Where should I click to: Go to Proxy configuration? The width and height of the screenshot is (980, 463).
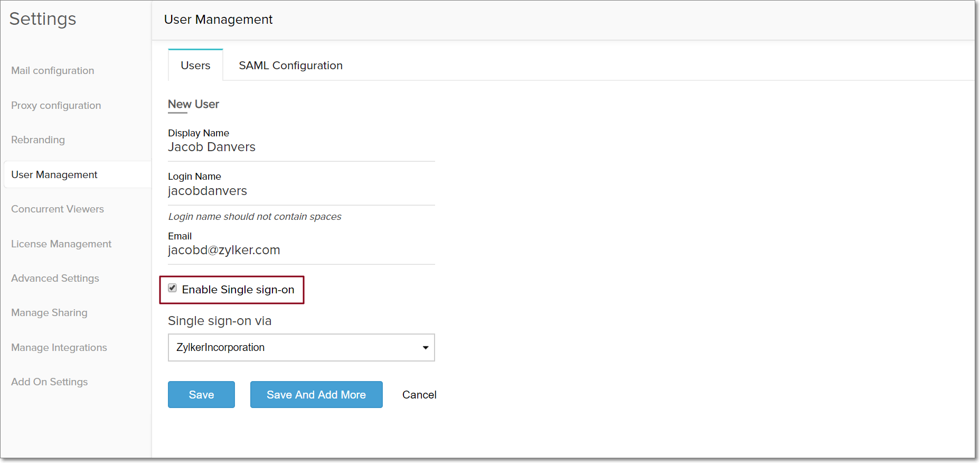[x=56, y=106]
